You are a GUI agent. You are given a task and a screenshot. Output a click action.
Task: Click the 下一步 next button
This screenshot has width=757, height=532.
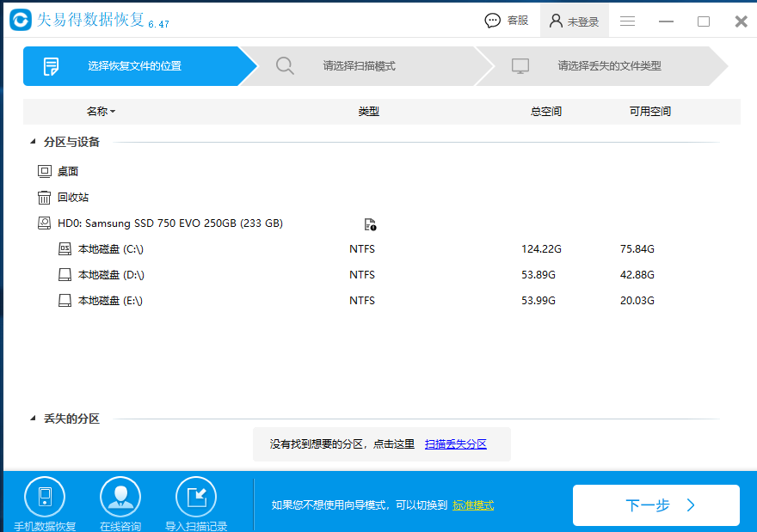click(x=656, y=505)
